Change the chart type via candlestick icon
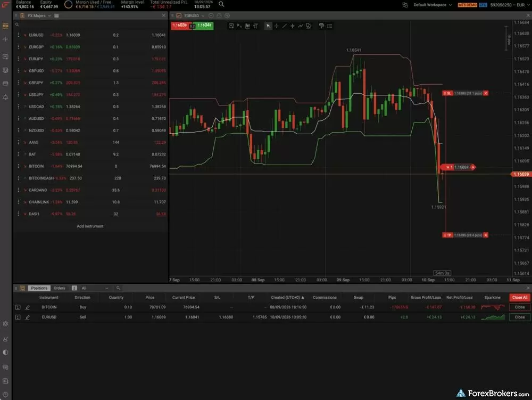The image size is (532, 400). pos(247,26)
